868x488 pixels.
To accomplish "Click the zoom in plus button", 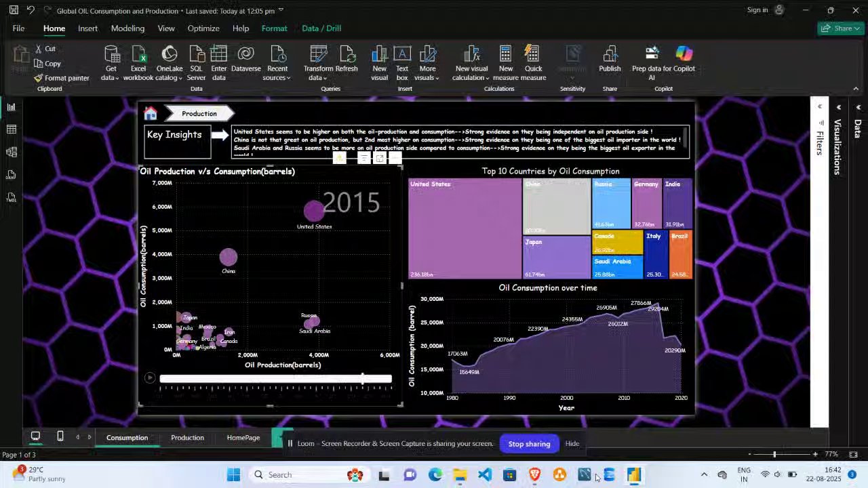I will tap(815, 453).
